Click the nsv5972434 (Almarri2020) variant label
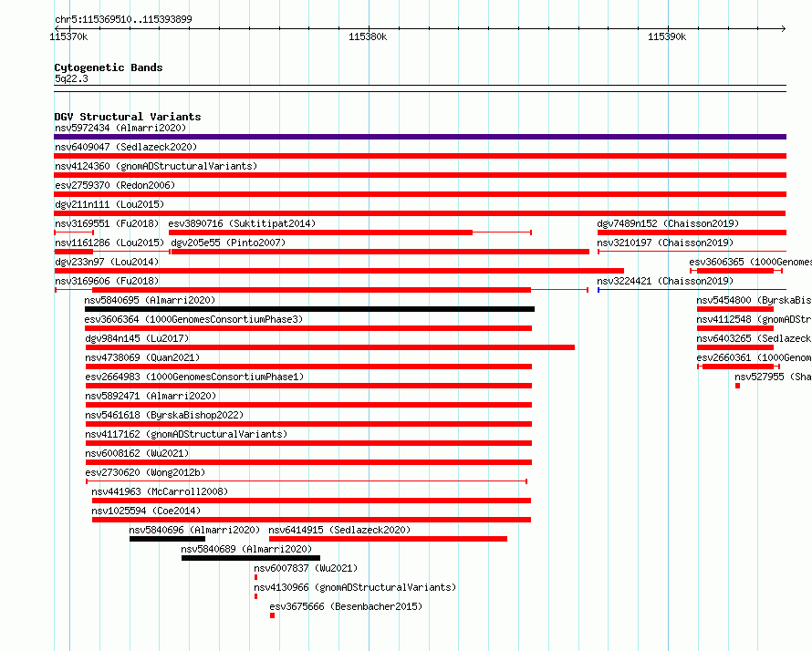The width and height of the screenshot is (812, 651). pos(120,128)
